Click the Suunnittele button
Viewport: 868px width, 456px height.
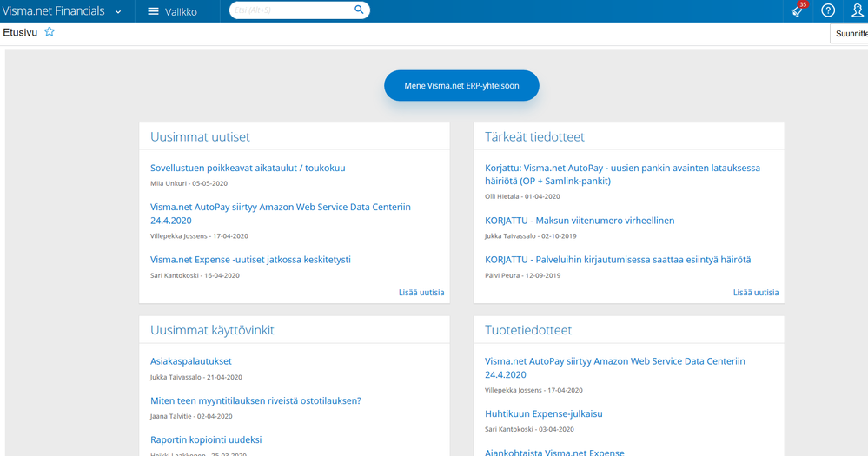coord(851,34)
